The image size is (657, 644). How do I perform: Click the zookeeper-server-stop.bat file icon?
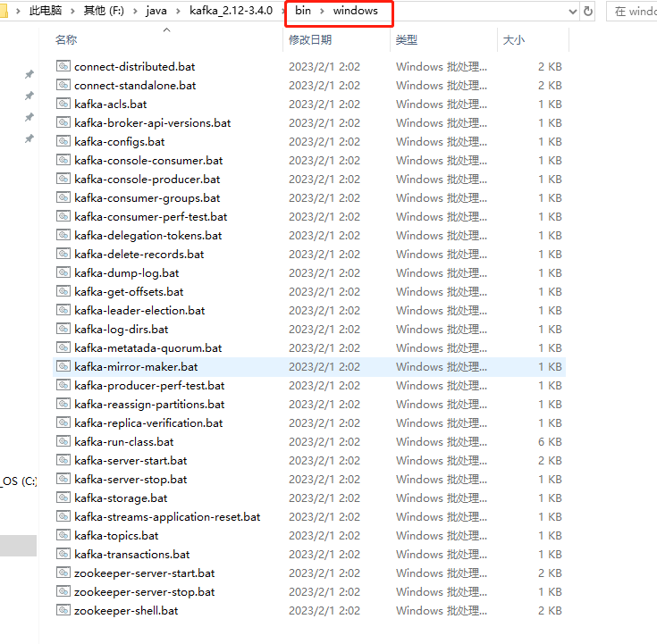pos(63,591)
